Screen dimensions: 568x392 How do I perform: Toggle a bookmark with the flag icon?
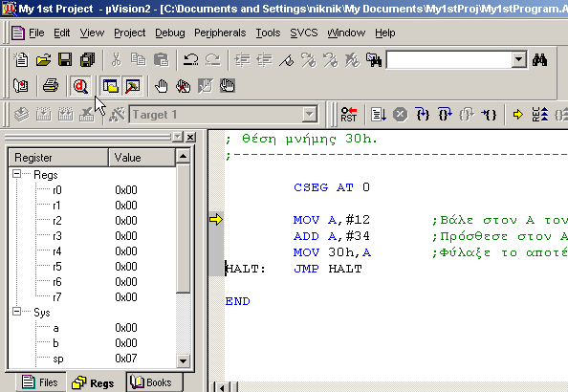click(287, 60)
